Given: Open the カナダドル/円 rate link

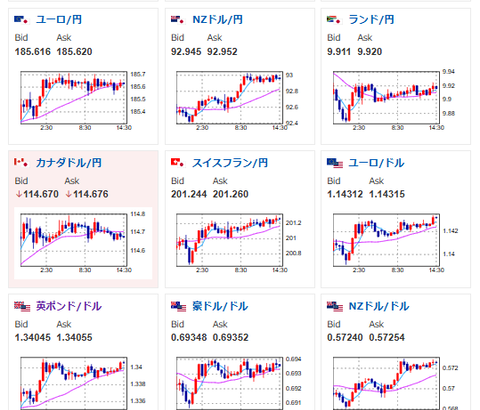Looking at the screenshot, I should [x=69, y=163].
